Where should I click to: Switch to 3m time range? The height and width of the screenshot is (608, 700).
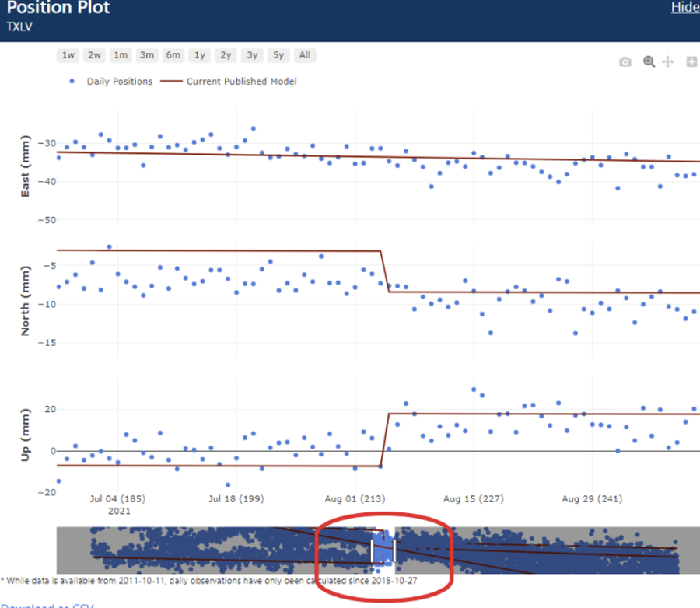click(146, 55)
